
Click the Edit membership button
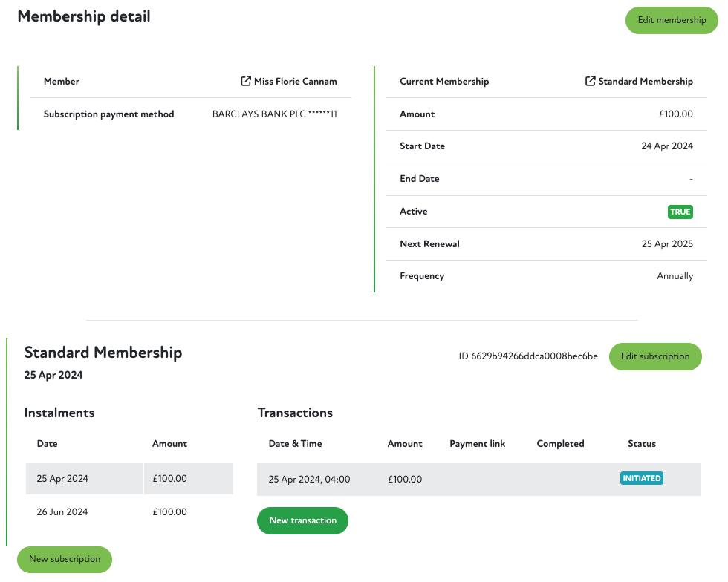pos(672,20)
